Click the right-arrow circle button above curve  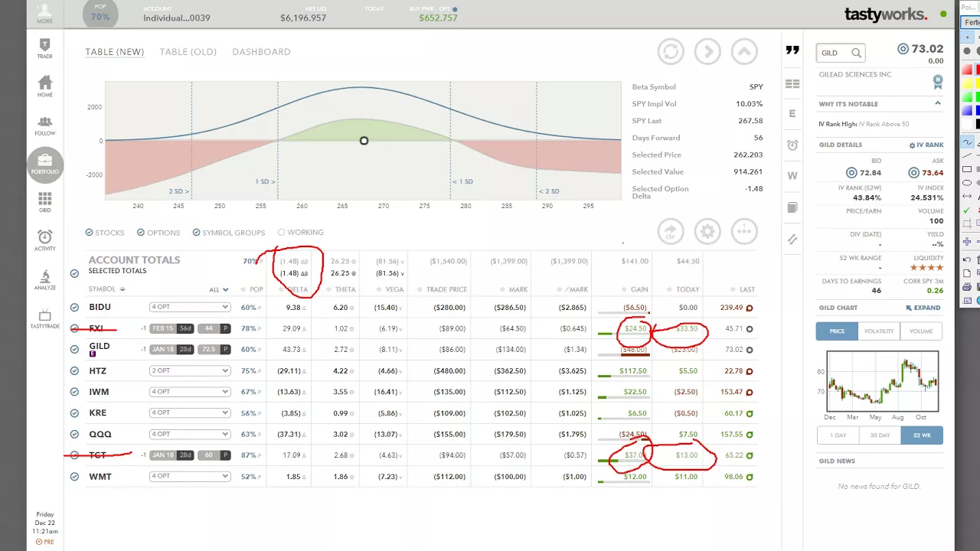pos(707,51)
